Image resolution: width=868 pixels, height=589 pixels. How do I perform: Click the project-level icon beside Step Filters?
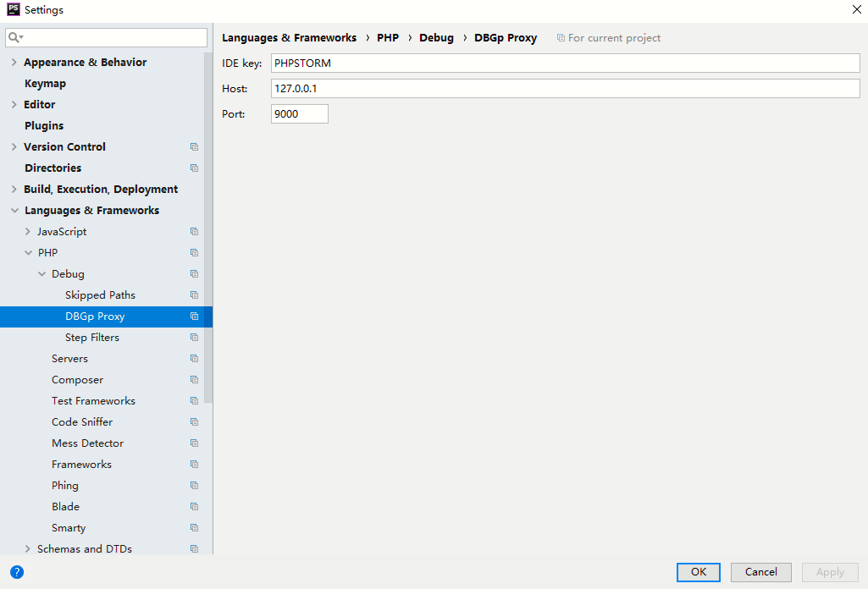194,338
